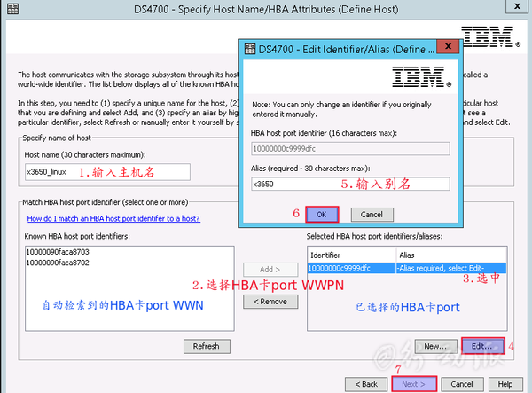Viewport: 532px width, 393px height.
Task: Click the Host name input field
Action: point(107,172)
